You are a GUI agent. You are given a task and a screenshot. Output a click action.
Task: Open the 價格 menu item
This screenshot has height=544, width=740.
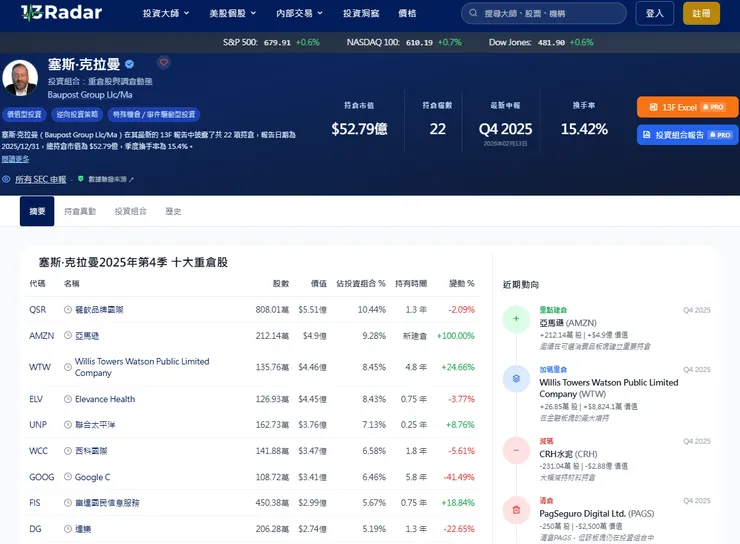pos(407,13)
